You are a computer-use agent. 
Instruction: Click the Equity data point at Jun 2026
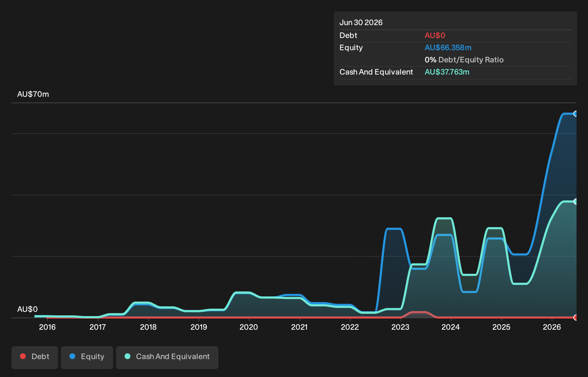(575, 114)
